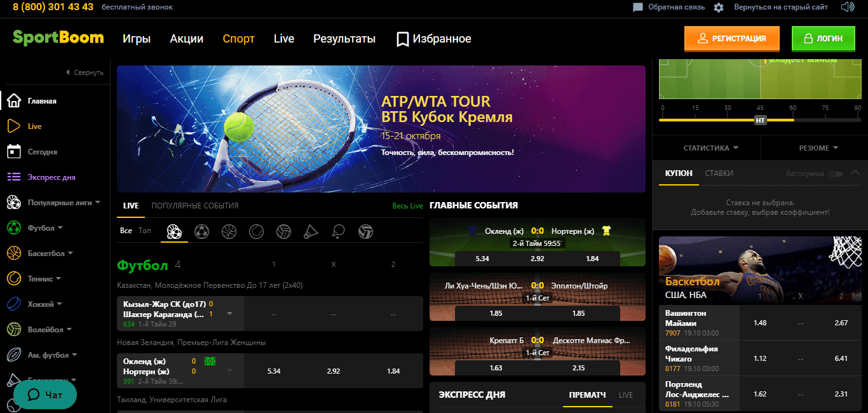Screen dimensions: 868x413
Task: Collapse the sidebar with Свернуть
Action: tap(85, 72)
